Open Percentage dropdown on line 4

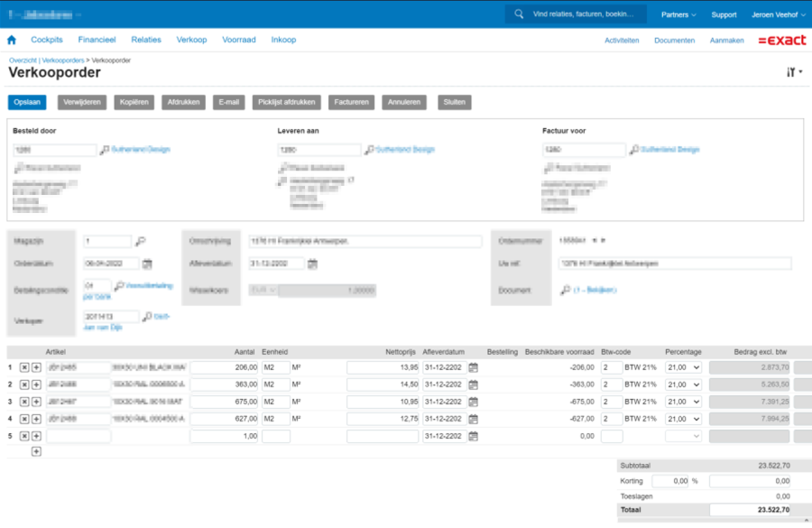(683, 419)
